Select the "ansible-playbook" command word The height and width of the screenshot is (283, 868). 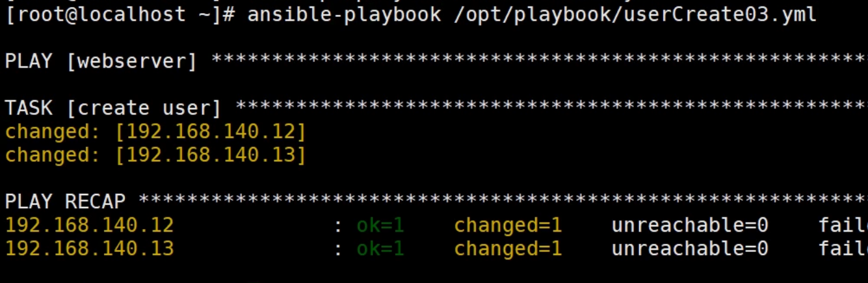click(344, 14)
